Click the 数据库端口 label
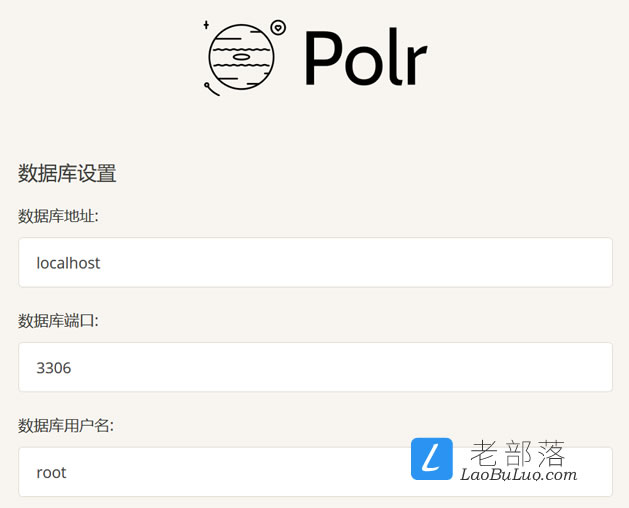629x508 pixels. (58, 321)
